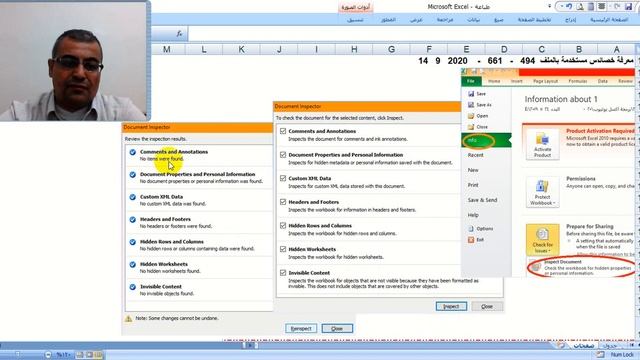Open the Protect Workbook dropdown button
The height and width of the screenshot is (360, 640).
542,192
